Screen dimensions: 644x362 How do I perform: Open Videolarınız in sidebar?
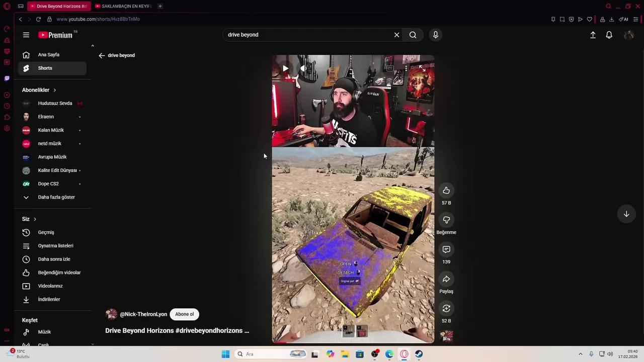coord(52,286)
